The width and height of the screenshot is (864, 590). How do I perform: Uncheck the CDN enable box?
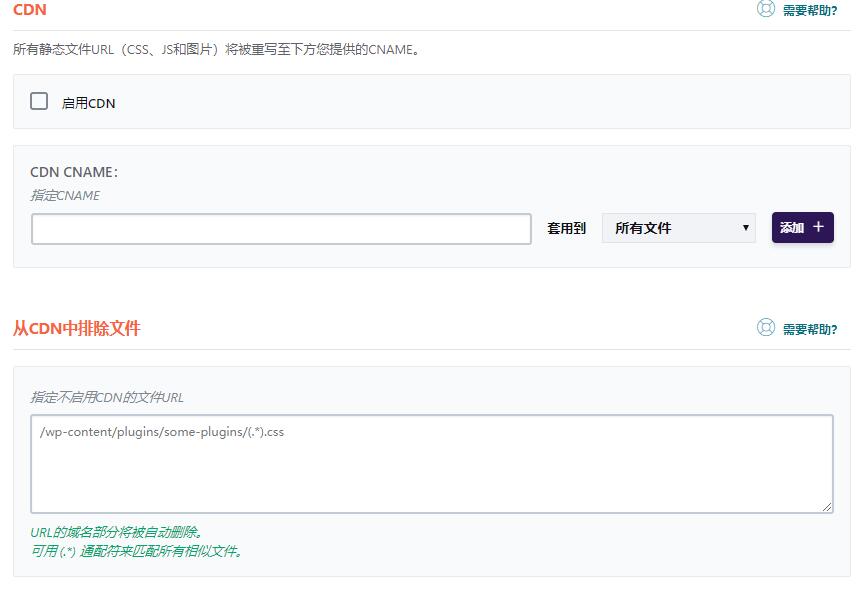click(x=37, y=101)
